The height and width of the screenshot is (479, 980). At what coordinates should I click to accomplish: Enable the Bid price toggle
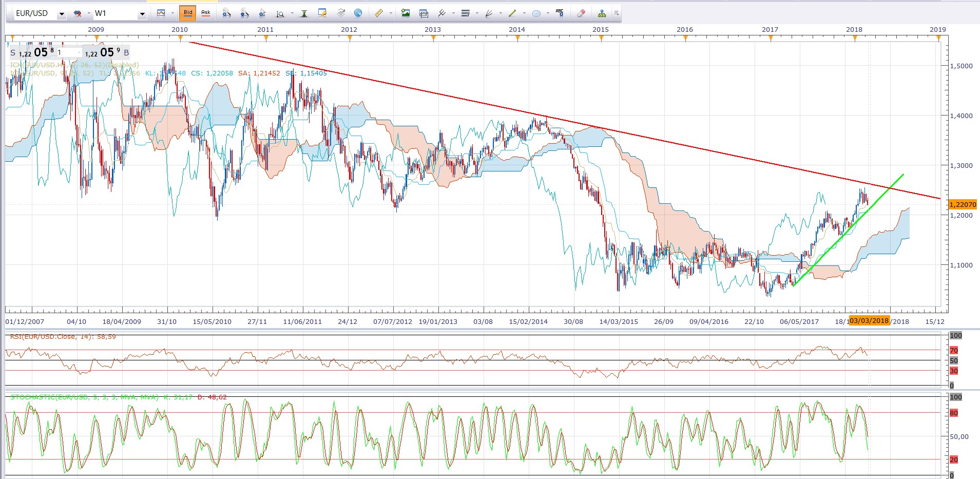click(188, 13)
